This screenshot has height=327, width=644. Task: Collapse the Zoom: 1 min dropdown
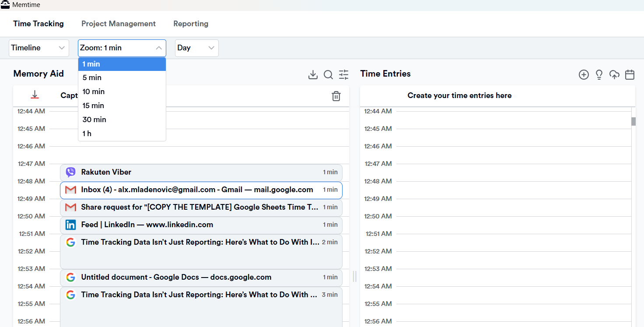pos(122,48)
